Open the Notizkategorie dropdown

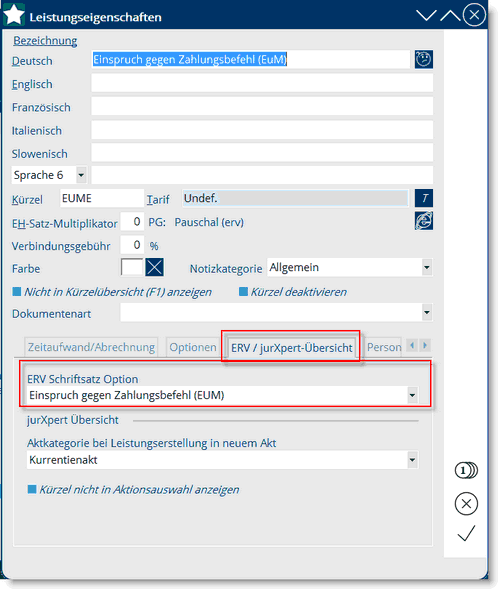(x=427, y=268)
